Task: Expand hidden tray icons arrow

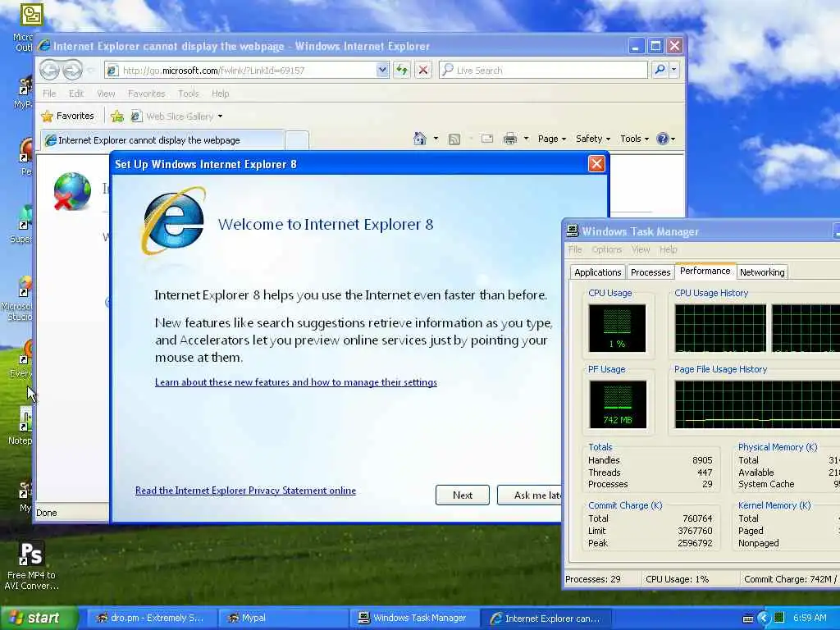Action: pos(764,619)
